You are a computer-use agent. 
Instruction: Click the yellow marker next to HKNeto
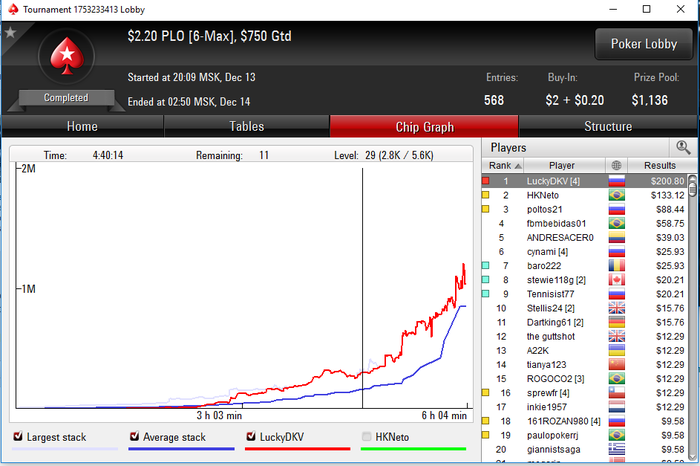click(x=486, y=195)
